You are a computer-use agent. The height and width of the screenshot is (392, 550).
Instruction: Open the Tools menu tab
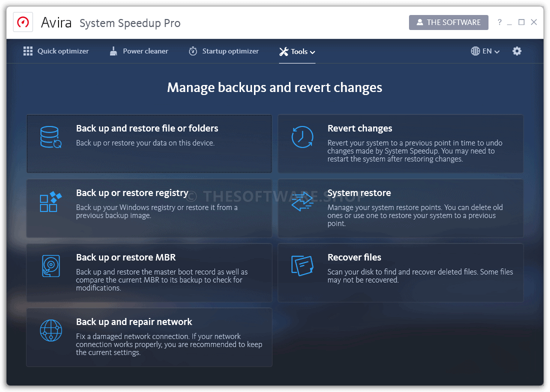click(x=297, y=51)
